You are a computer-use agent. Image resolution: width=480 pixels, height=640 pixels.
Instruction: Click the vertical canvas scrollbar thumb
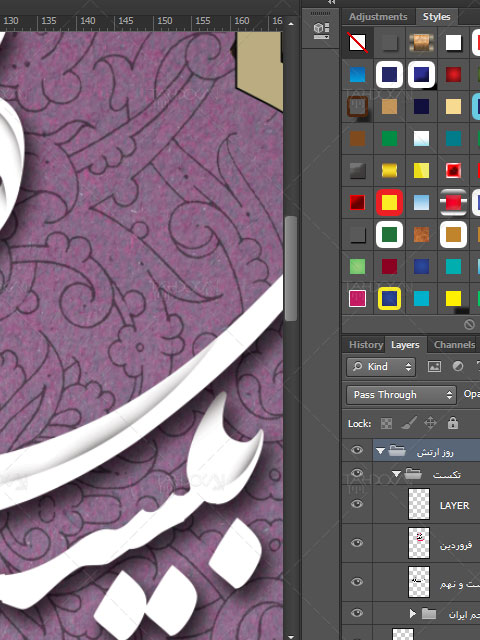(x=291, y=269)
